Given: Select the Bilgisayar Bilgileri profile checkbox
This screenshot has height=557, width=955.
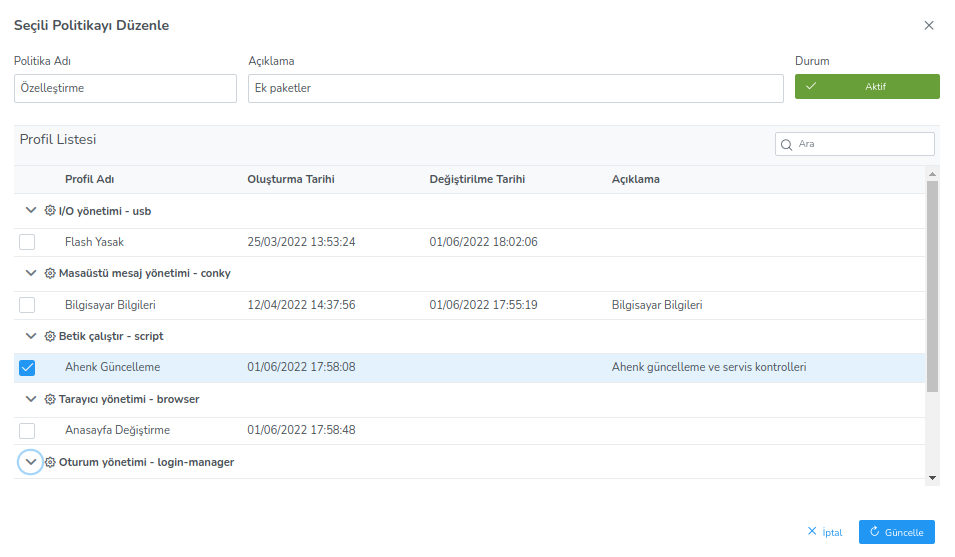Looking at the screenshot, I should point(27,305).
